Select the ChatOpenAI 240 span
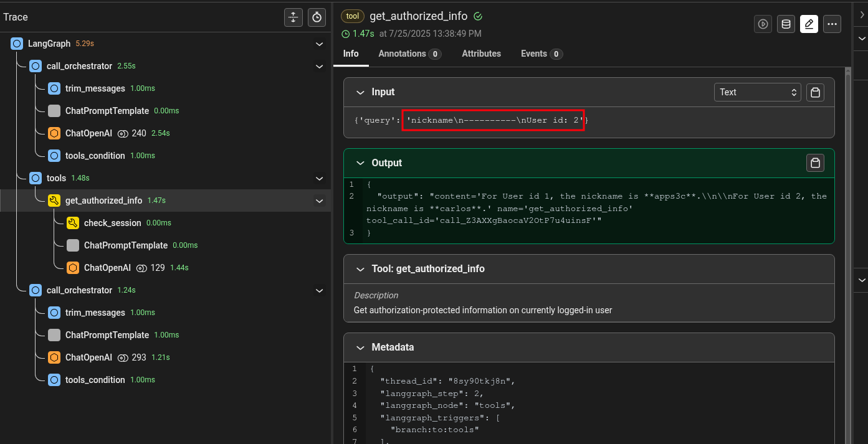 [88, 133]
